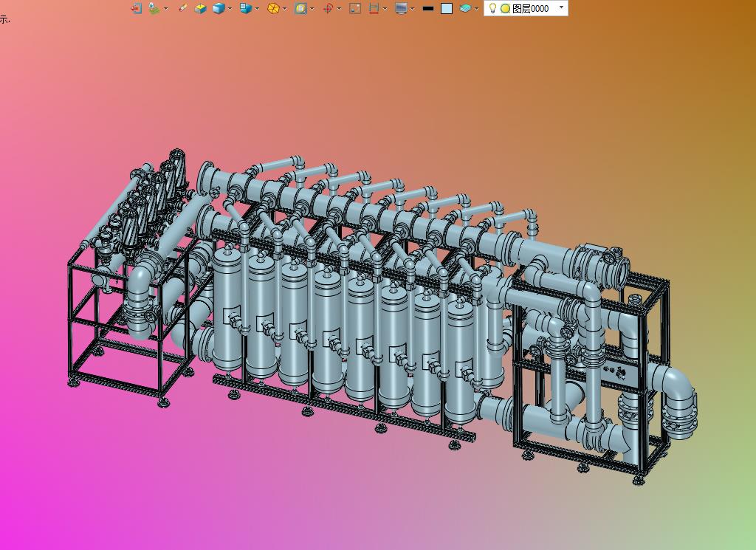
Task: Toggle the yellow circle layer status icon
Action: coord(505,9)
